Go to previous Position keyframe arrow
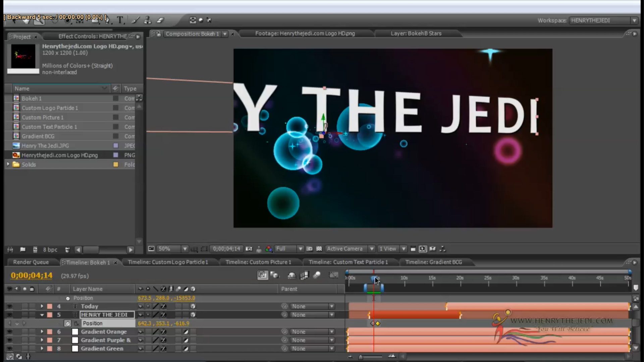 coord(9,323)
